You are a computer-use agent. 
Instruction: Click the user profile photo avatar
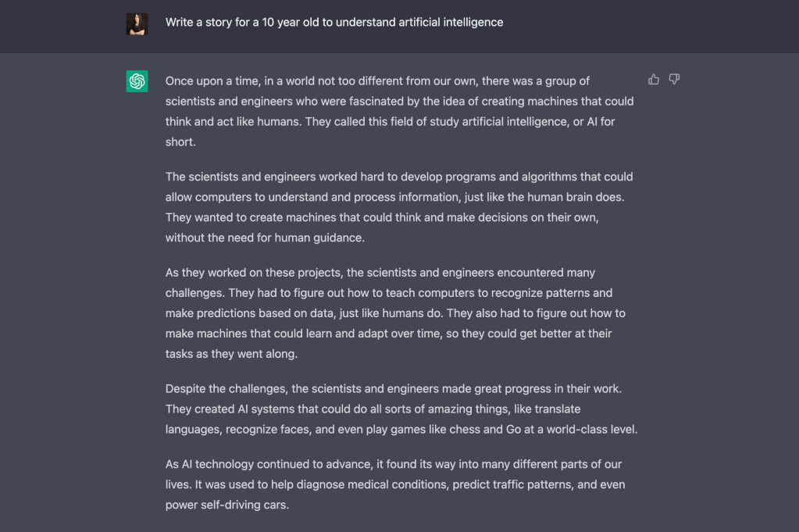pyautogui.click(x=137, y=23)
